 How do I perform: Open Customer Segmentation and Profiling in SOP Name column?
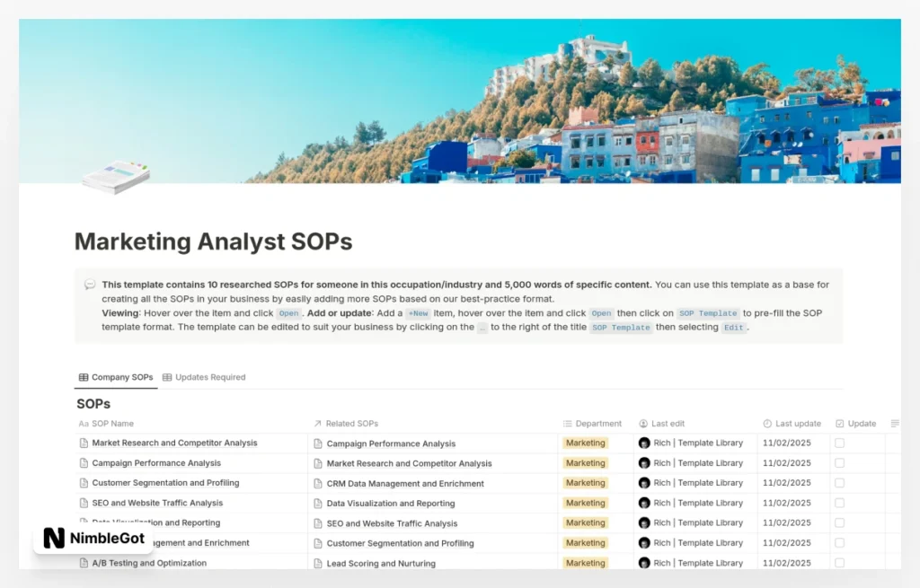(x=165, y=483)
